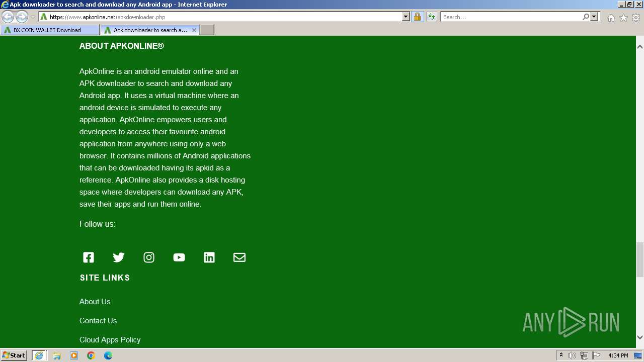Image resolution: width=644 pixels, height=362 pixels.
Task: Open the Cloud Apps Policy link
Action: pos(110,340)
